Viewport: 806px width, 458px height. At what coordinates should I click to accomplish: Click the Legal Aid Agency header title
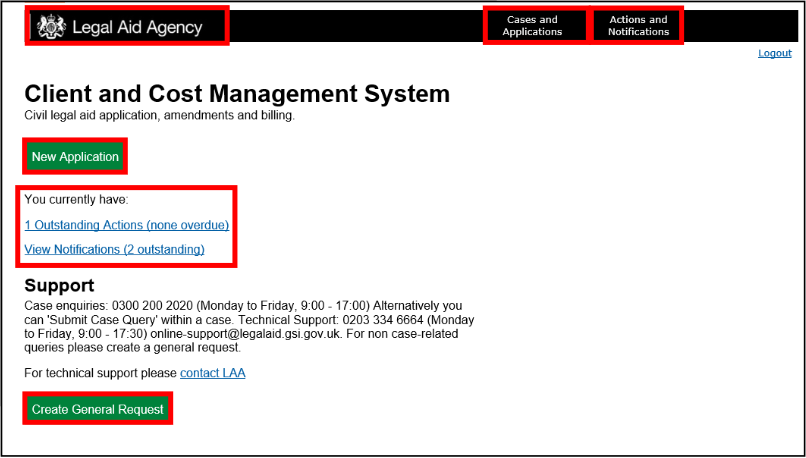(x=137, y=27)
